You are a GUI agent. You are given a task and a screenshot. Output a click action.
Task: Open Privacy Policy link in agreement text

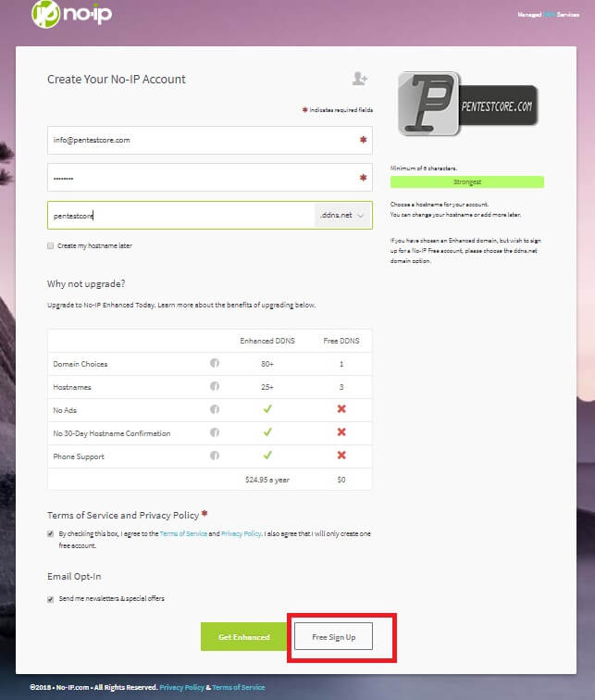242,533
